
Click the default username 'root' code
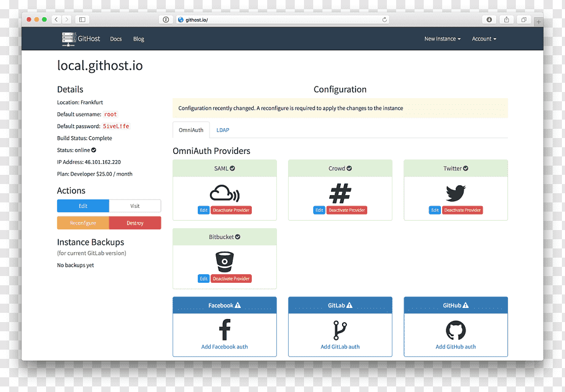coord(111,115)
